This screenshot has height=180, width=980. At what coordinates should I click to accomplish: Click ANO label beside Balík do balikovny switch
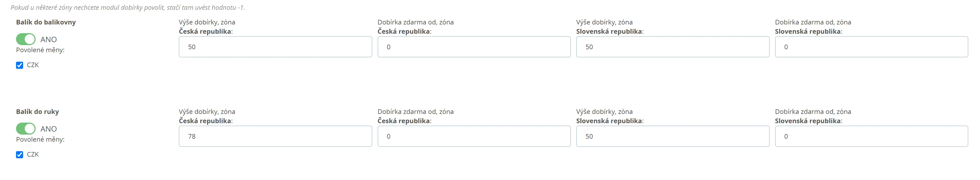click(48, 40)
